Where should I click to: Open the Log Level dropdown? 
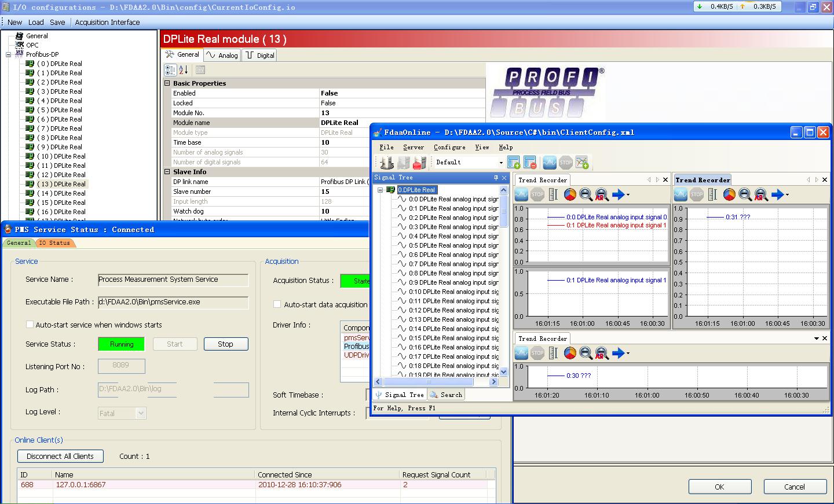coord(140,413)
